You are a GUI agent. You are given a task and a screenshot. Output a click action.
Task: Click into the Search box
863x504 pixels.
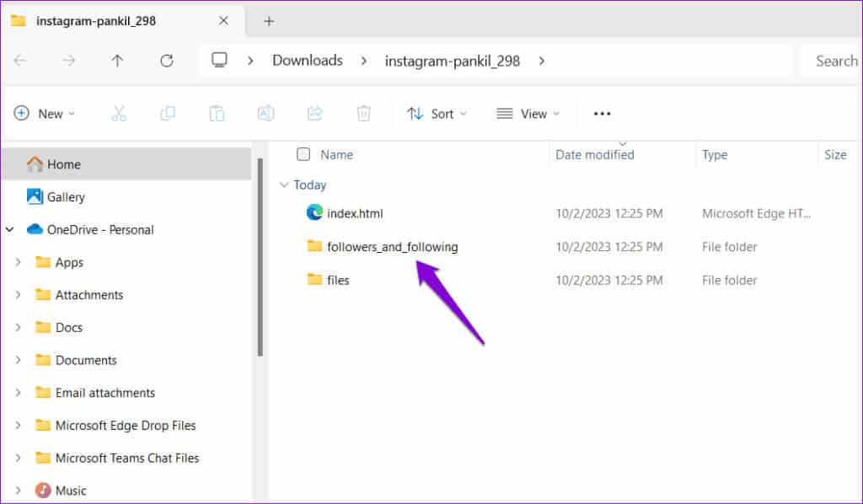(x=831, y=61)
